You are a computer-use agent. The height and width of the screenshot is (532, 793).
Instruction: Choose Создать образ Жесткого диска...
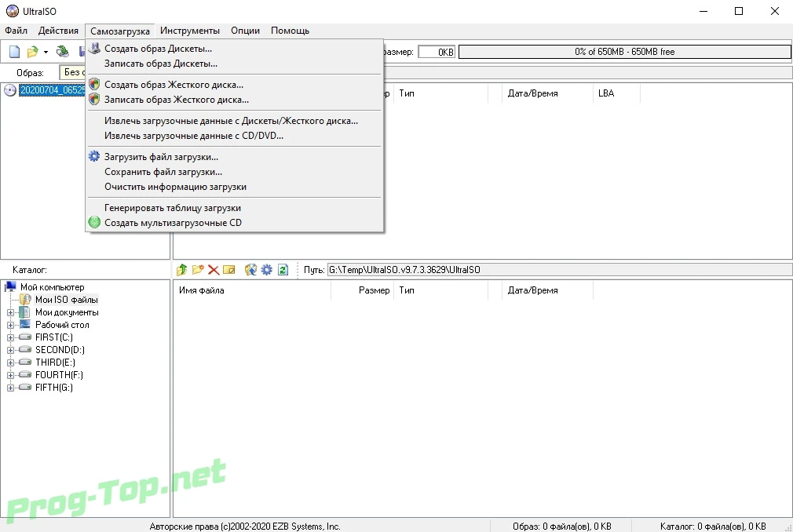234,85
